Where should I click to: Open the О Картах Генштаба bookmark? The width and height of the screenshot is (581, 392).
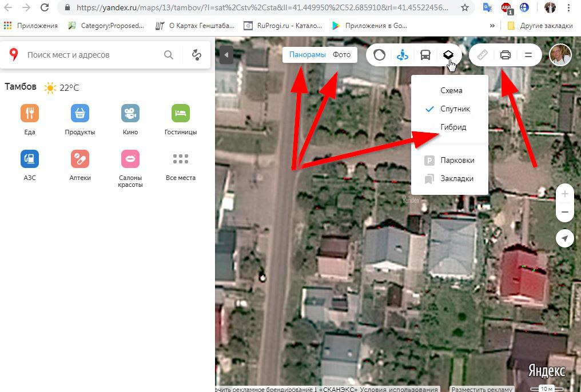[195, 26]
